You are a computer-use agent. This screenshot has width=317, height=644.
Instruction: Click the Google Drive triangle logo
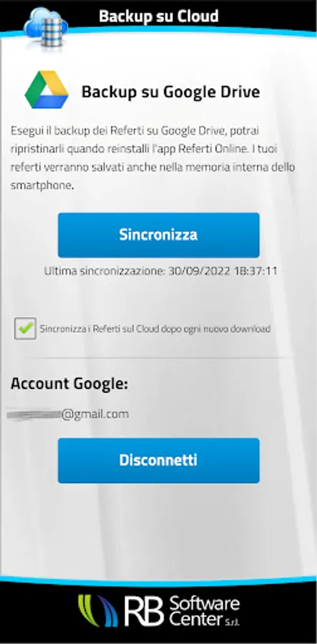click(x=47, y=90)
